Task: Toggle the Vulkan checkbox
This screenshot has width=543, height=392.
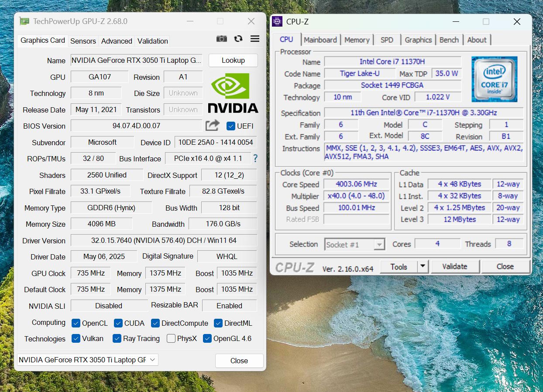Action: coord(76,338)
